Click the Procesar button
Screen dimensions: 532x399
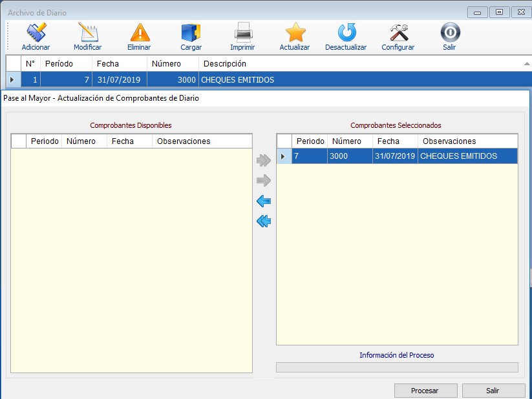pyautogui.click(x=426, y=391)
